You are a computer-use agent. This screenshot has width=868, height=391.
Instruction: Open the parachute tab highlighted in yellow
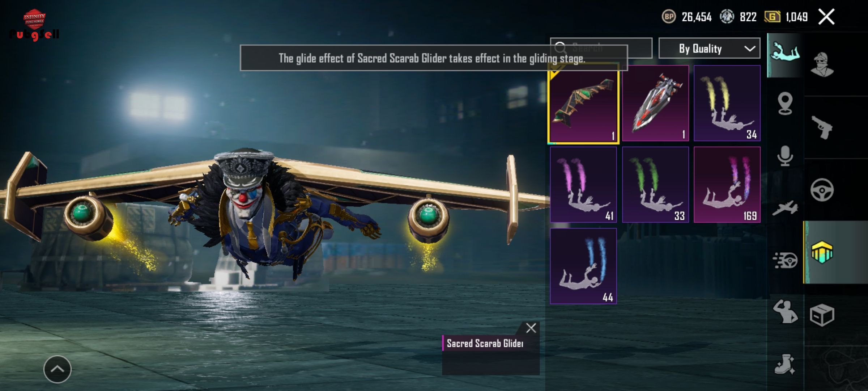point(822,252)
